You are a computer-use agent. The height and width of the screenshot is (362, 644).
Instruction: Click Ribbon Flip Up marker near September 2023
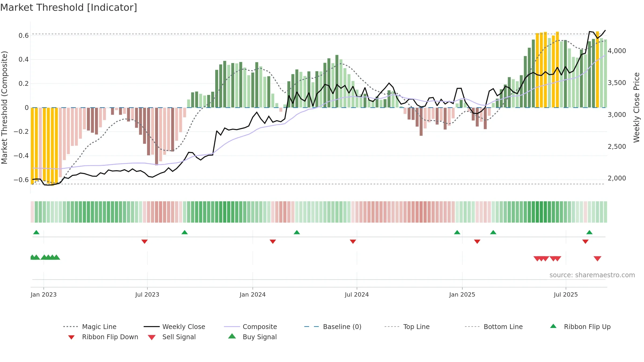(x=185, y=232)
